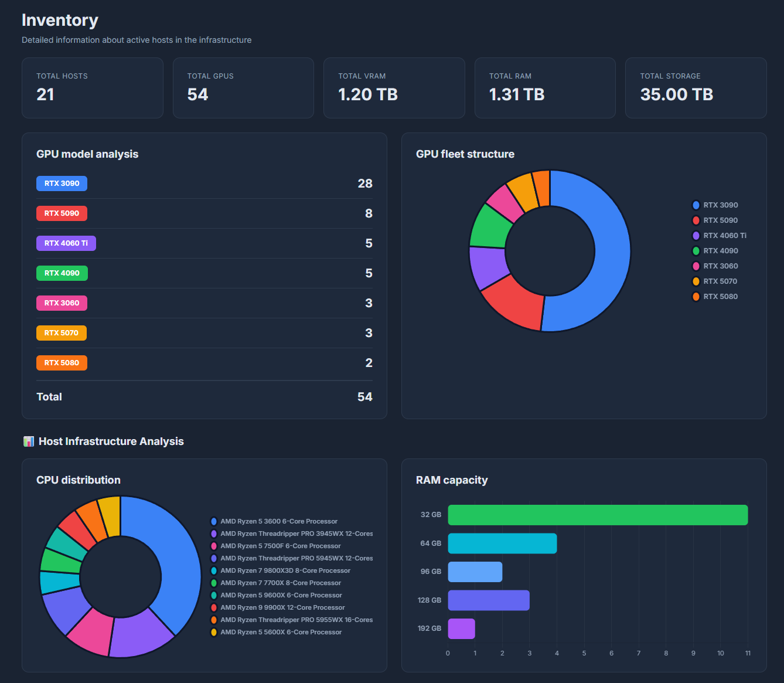Click the Ryzen 5 3600 legend color dot
Image resolution: width=784 pixels, height=683 pixels.
click(214, 521)
